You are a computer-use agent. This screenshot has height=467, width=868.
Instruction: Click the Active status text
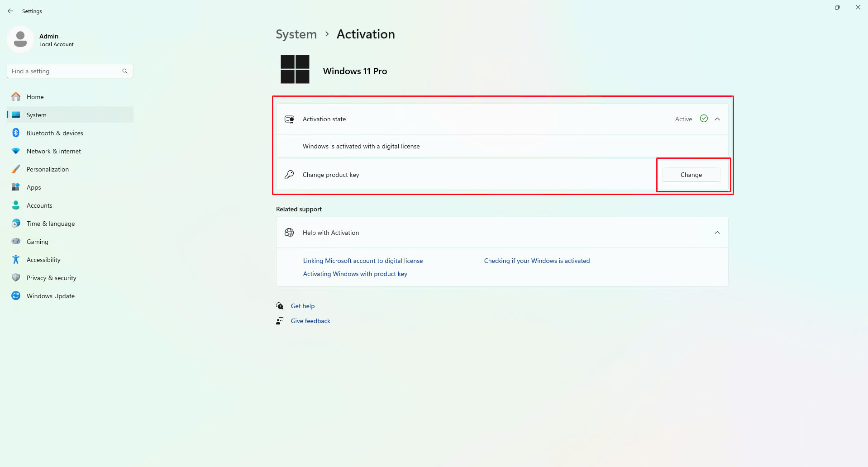pyautogui.click(x=683, y=119)
